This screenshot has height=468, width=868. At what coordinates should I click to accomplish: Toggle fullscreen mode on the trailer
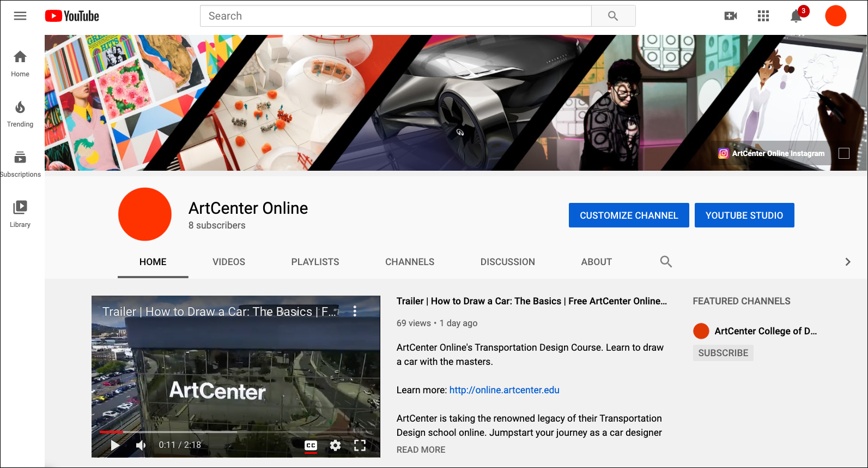click(360, 446)
